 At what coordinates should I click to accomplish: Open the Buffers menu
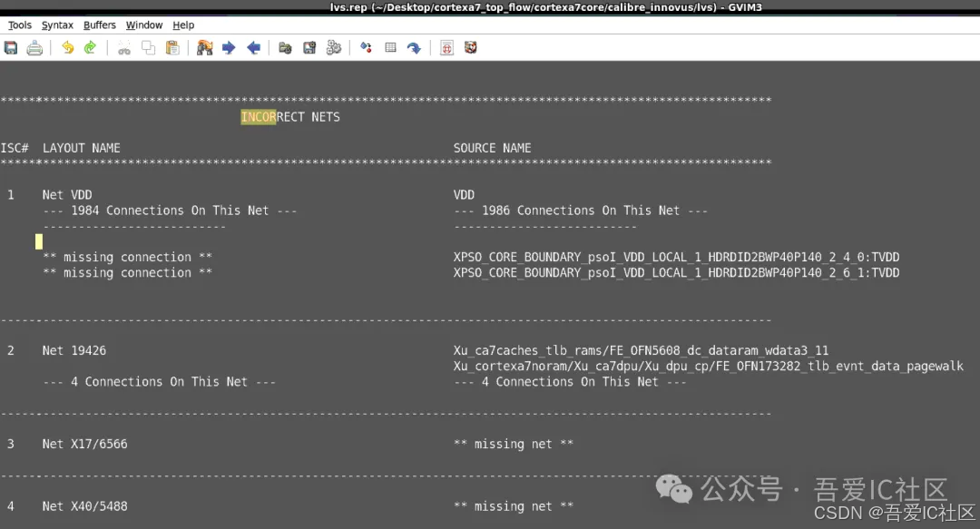tap(99, 24)
